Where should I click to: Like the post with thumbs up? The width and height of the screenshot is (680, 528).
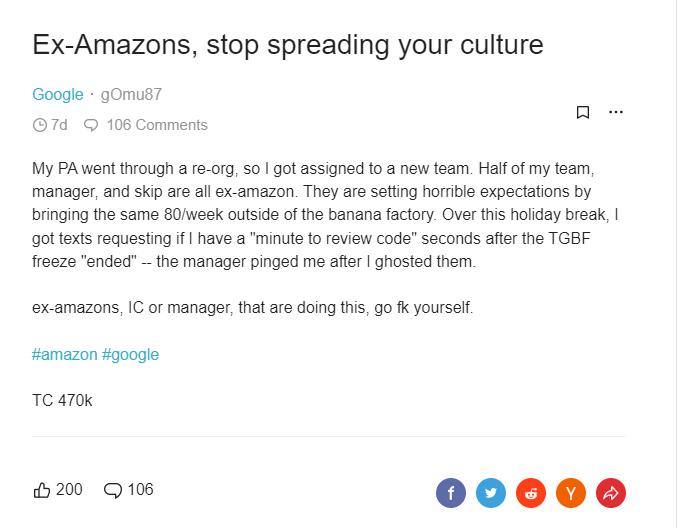coord(42,490)
